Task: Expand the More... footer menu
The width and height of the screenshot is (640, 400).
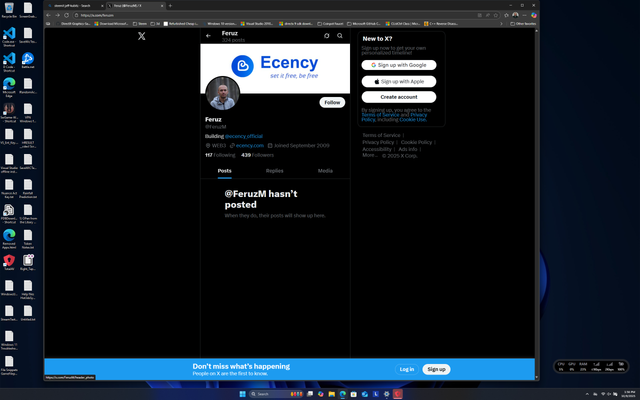Action: pos(370,156)
